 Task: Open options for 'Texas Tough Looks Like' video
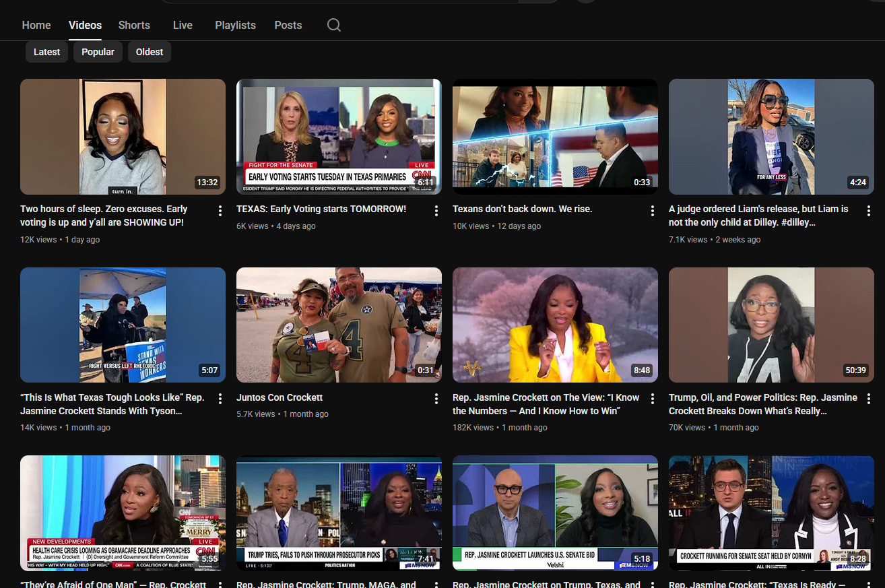(220, 399)
